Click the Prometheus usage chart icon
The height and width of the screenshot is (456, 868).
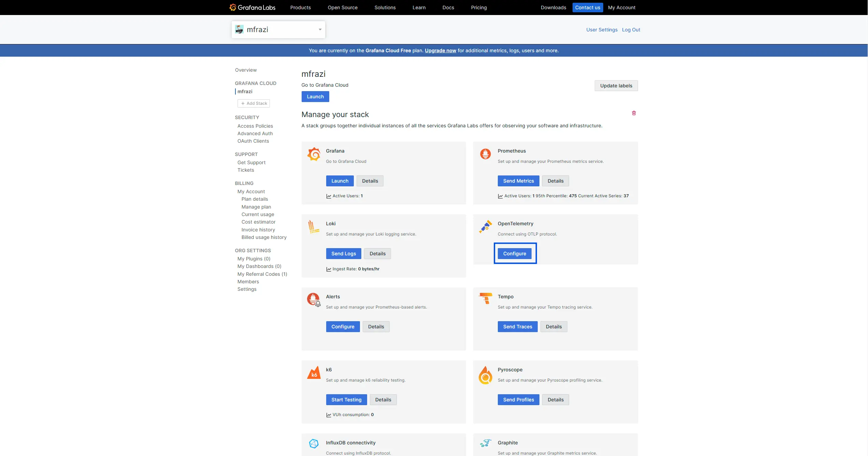coord(500,196)
